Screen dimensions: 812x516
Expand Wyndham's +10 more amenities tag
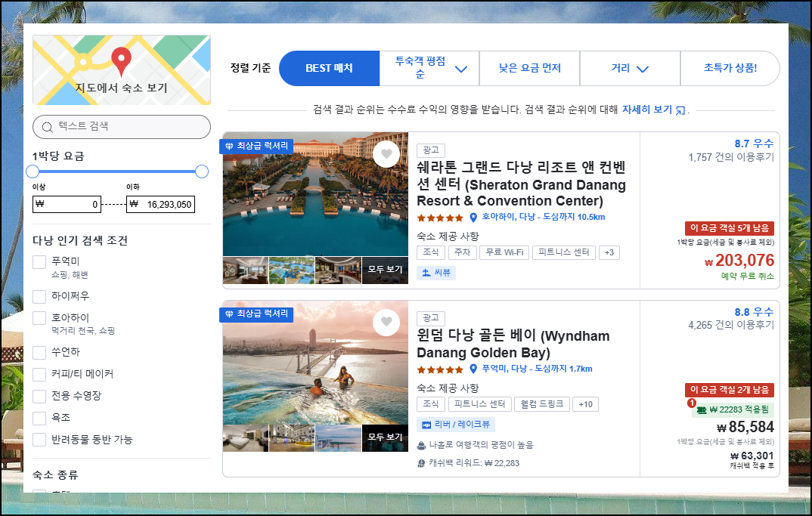click(586, 404)
